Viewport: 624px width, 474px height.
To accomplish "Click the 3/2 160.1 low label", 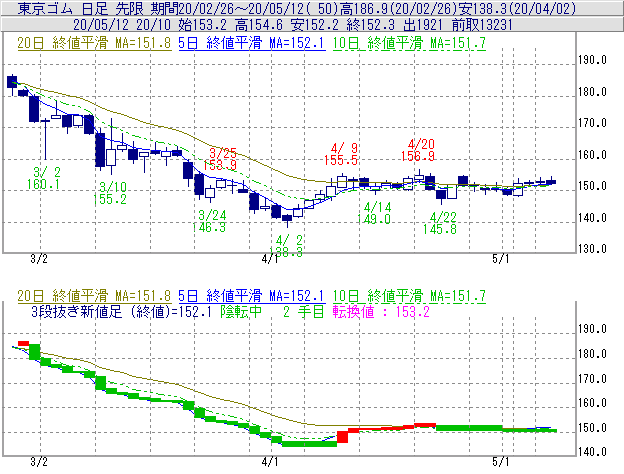I will (44, 178).
